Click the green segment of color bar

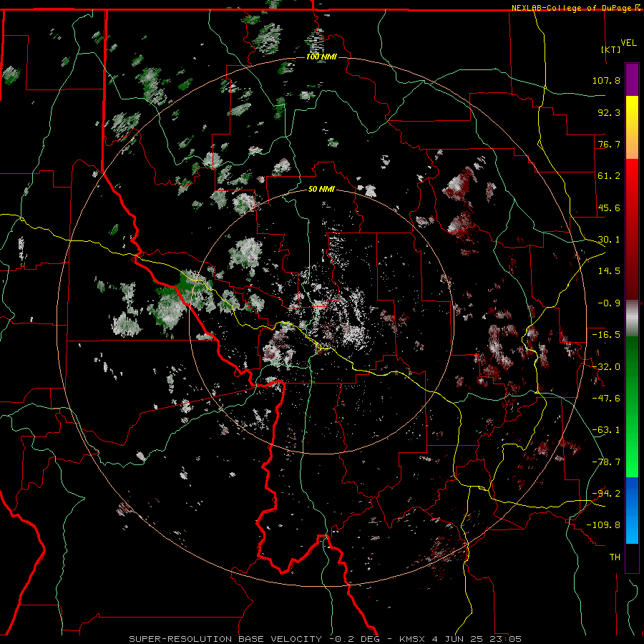pyautogui.click(x=632, y=406)
